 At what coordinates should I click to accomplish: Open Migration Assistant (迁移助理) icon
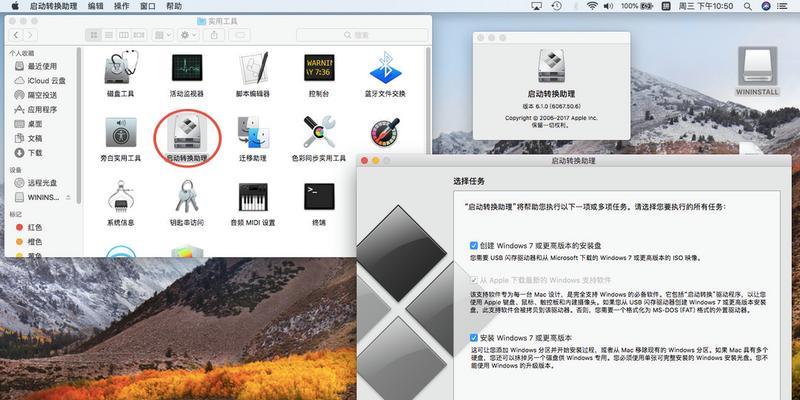click(x=253, y=132)
